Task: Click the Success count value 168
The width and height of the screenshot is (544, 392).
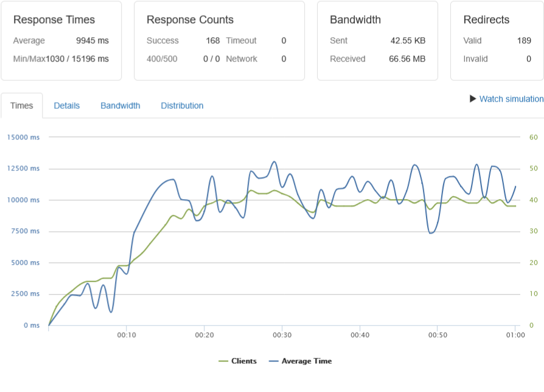Action: 212,41
